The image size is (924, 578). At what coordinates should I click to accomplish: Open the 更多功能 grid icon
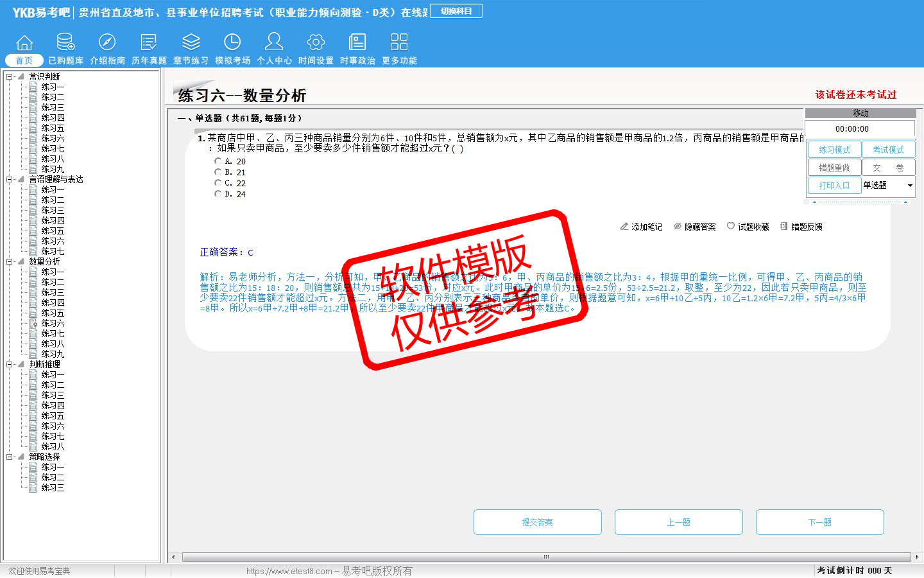399,43
